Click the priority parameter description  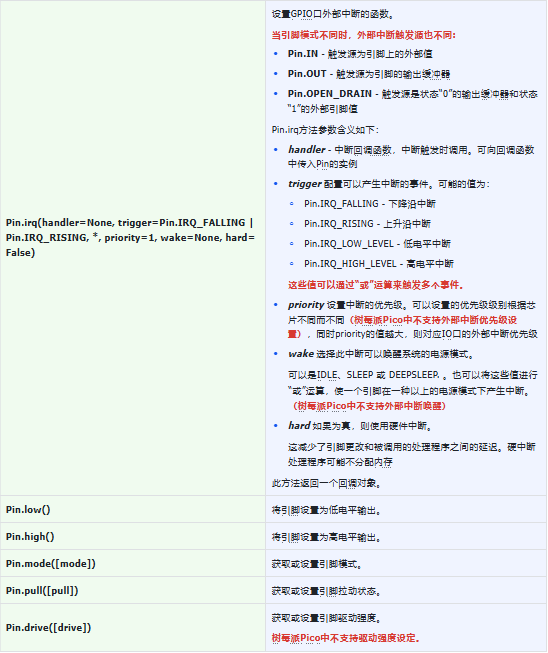412,319
